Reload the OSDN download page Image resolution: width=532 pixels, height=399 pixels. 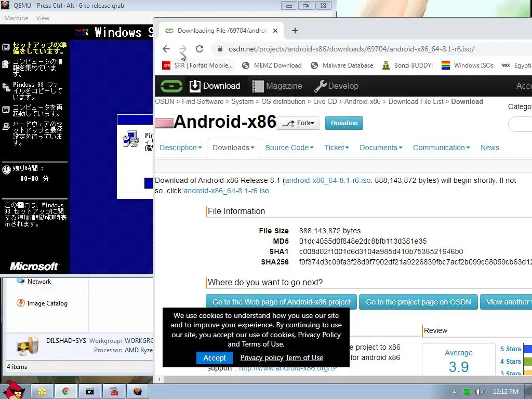[199, 49]
